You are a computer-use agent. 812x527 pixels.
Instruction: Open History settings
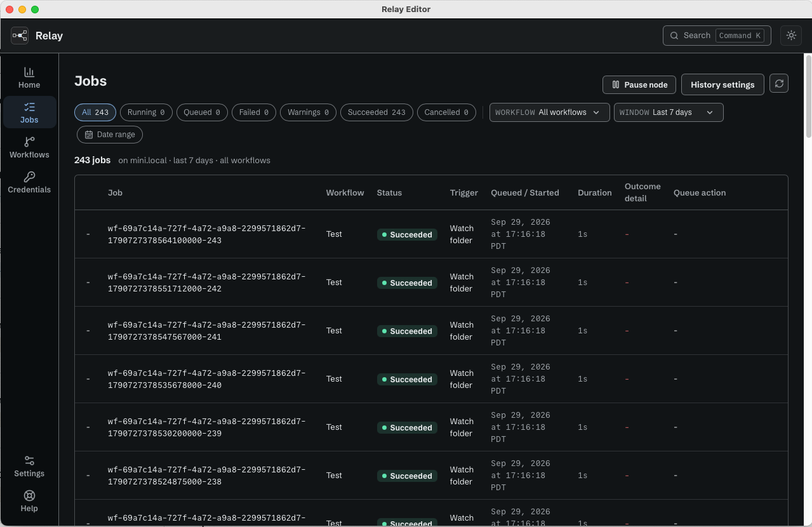tap(722, 84)
